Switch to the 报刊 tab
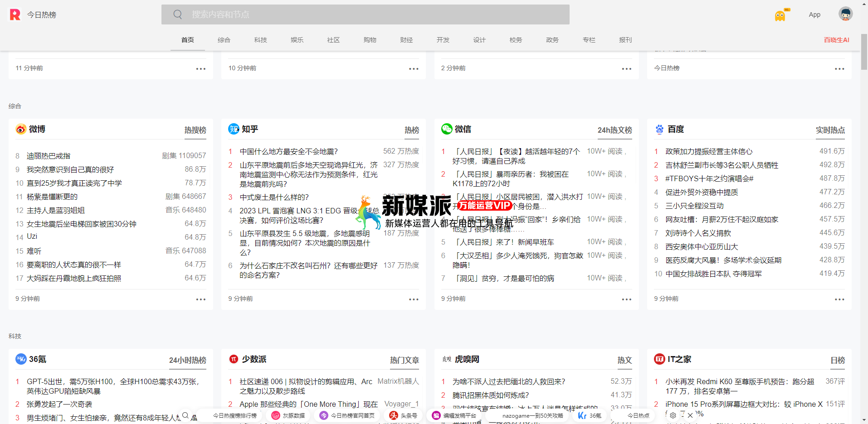 [x=625, y=40]
